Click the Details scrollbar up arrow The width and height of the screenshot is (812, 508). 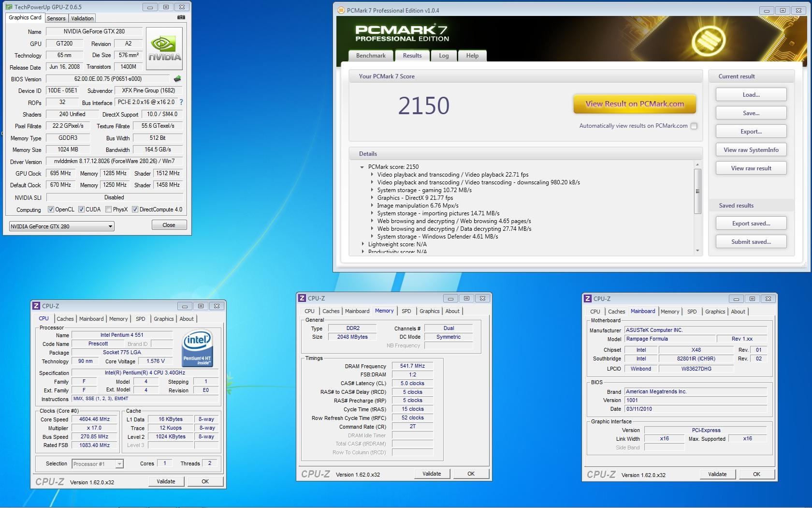tap(697, 164)
